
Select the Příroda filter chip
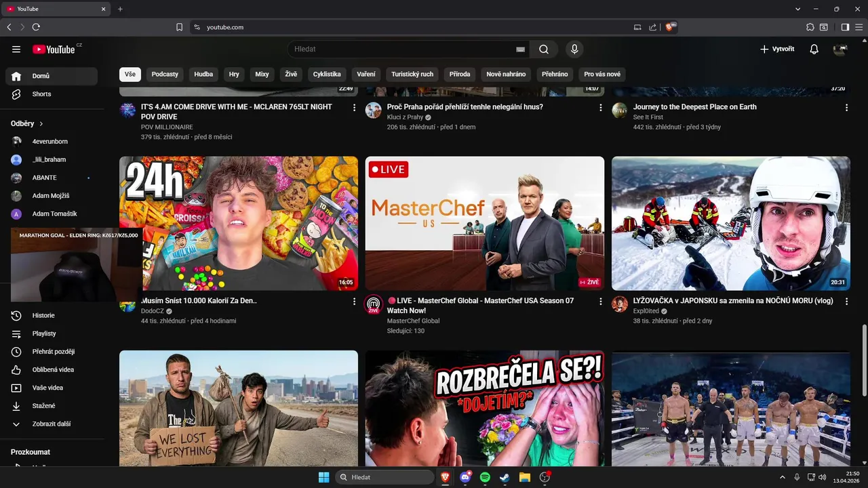coord(460,74)
